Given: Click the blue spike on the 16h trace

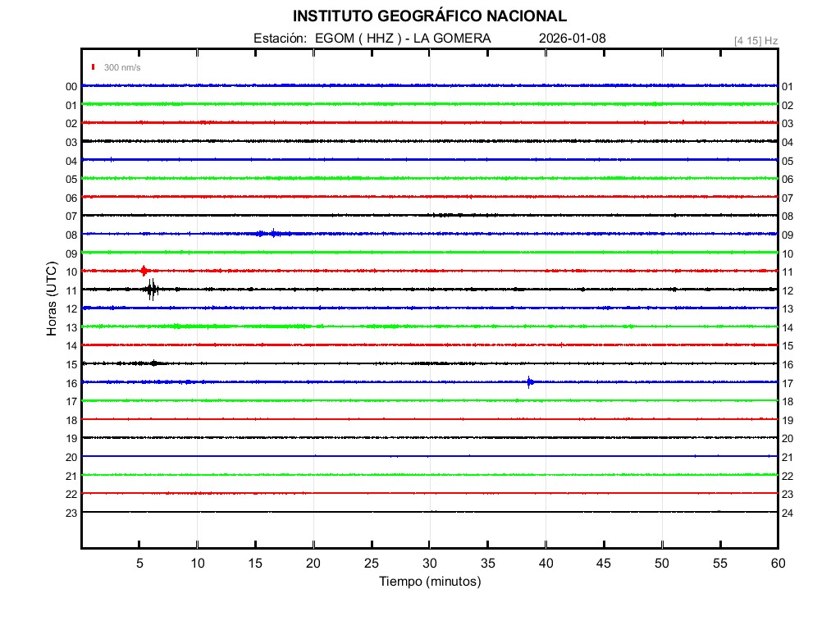Looking at the screenshot, I should pyautogui.click(x=529, y=381).
